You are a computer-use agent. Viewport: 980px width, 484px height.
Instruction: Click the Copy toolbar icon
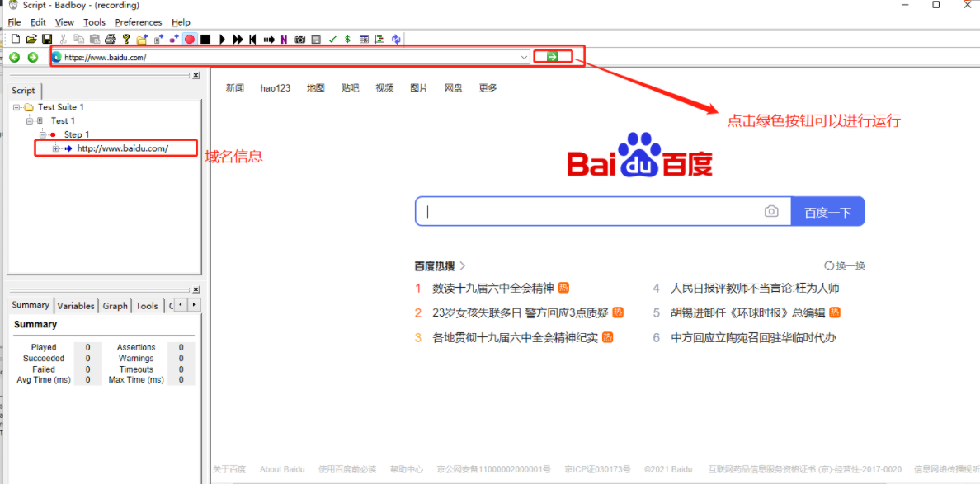click(x=78, y=40)
